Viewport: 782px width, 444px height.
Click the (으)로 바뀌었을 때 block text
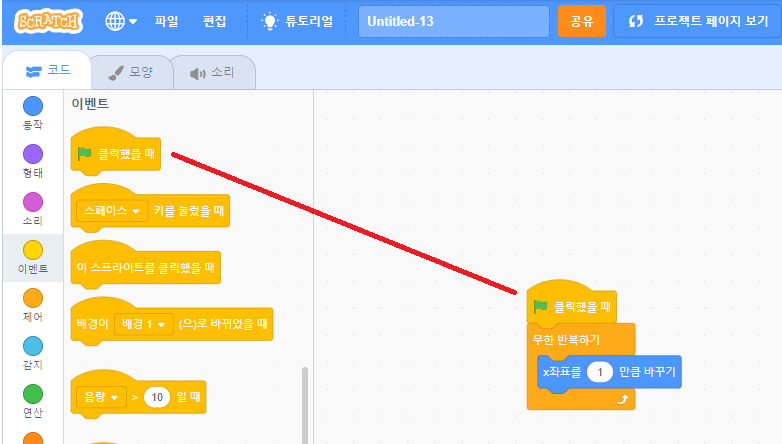pyautogui.click(x=223, y=324)
